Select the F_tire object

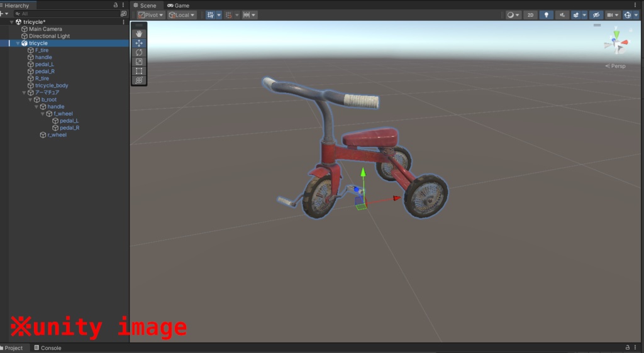pyautogui.click(x=42, y=50)
